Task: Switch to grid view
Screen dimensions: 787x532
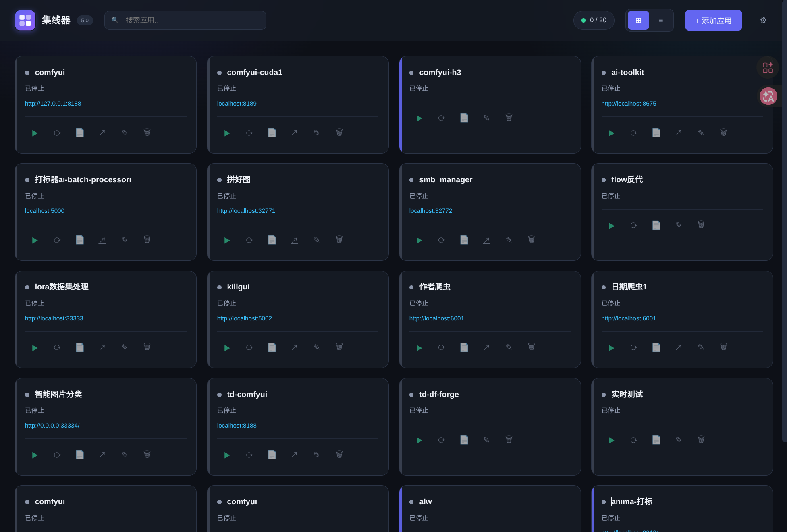Action: coord(638,20)
